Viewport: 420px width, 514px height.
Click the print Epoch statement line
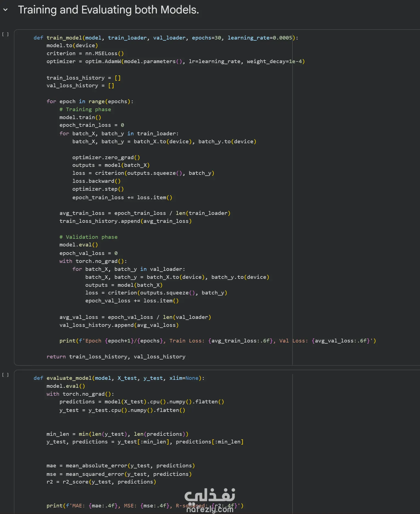point(217,341)
